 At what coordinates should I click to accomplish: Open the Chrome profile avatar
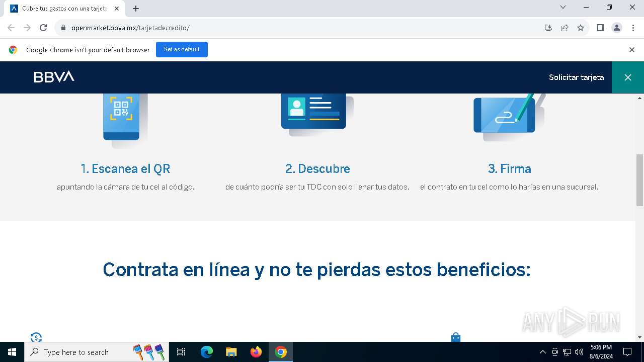tap(617, 28)
